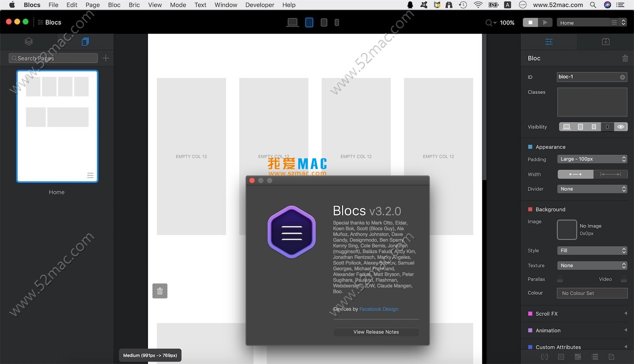Screen dimensions: 634x364
Task: Open the Developer menu
Action: (x=260, y=5)
